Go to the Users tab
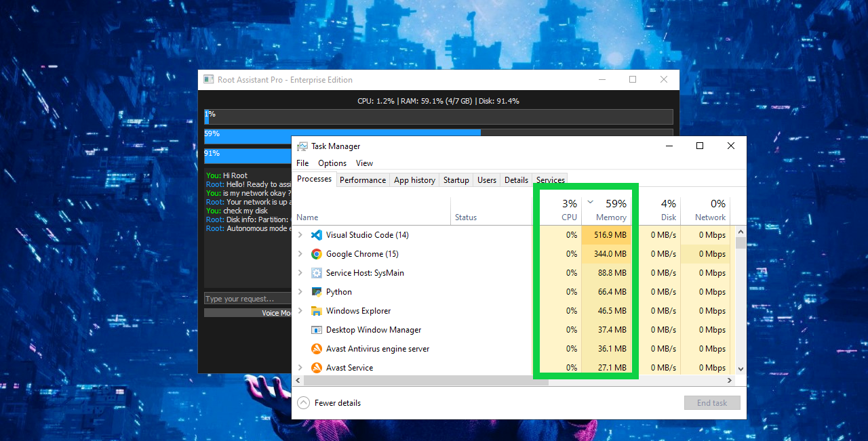The image size is (868, 441). pyautogui.click(x=487, y=180)
